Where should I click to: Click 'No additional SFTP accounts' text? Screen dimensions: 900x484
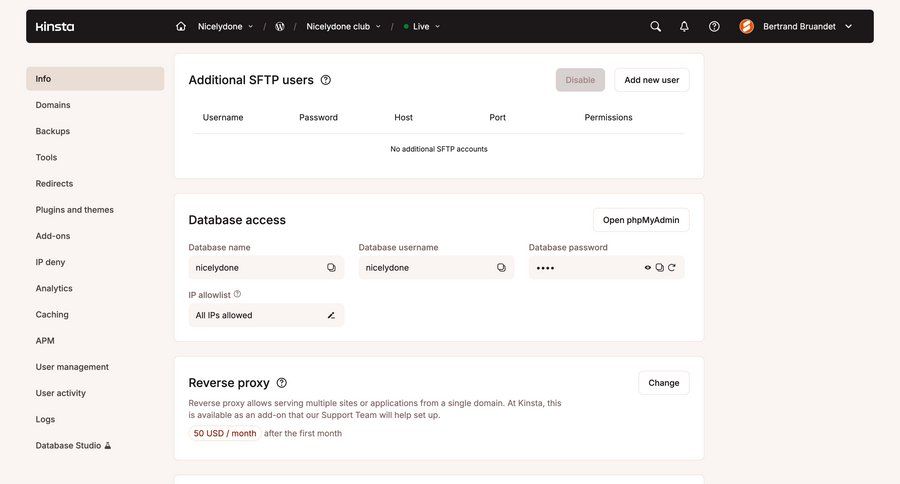tap(439, 149)
